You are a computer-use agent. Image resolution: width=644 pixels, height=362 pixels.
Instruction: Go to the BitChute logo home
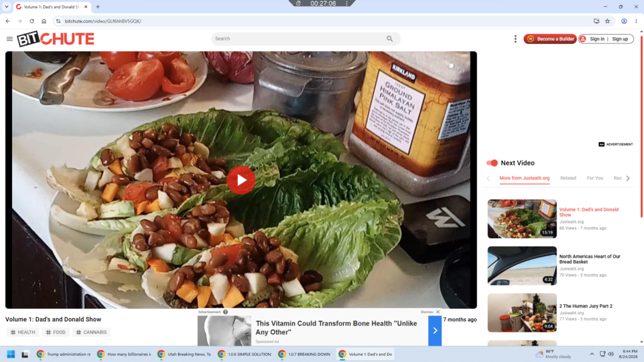(x=55, y=39)
